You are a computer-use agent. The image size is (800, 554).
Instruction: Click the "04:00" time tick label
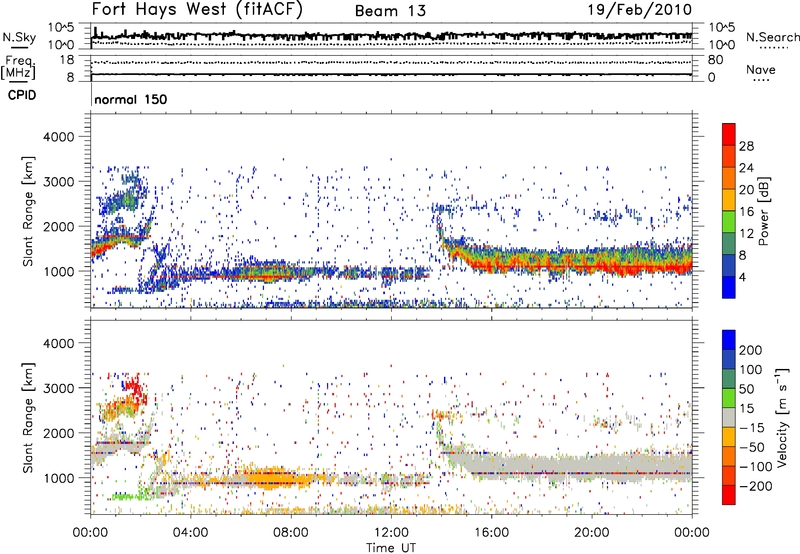coord(191,533)
